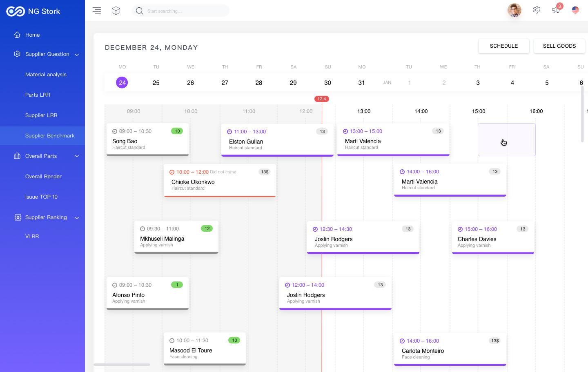Click the horizontal scrollbar at bottom

pyautogui.click(x=122, y=364)
